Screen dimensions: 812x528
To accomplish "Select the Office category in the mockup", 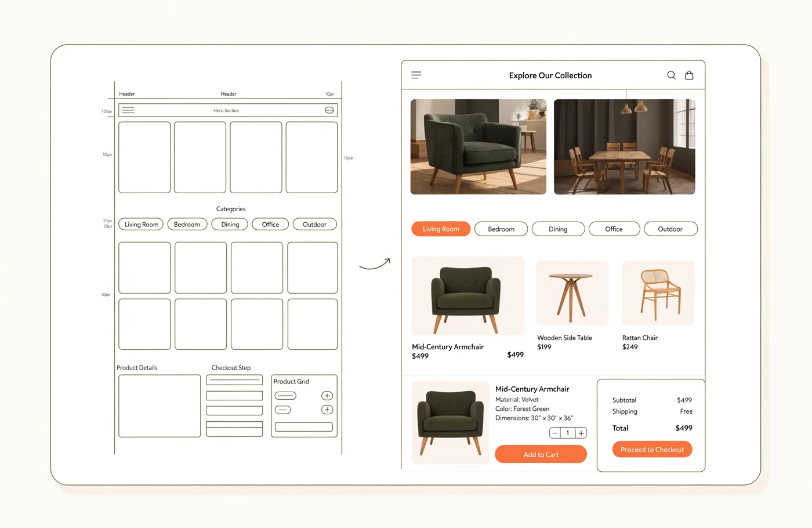I will (614, 229).
